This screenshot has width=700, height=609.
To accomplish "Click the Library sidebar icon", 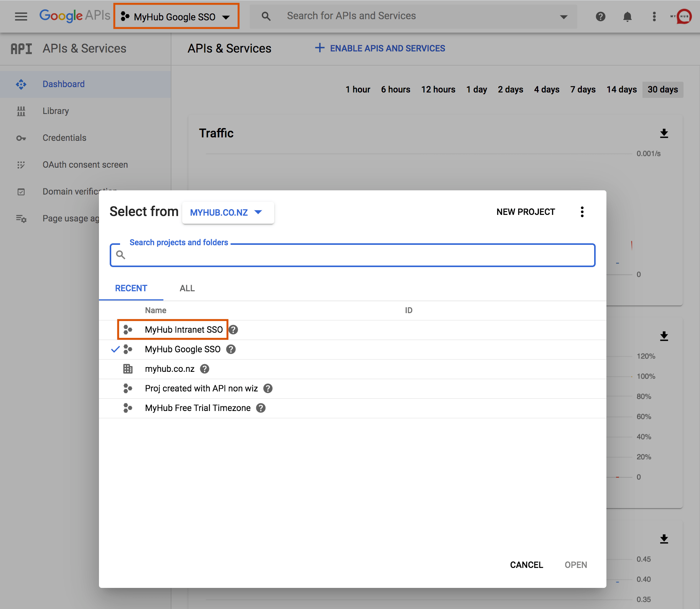I will (21, 111).
